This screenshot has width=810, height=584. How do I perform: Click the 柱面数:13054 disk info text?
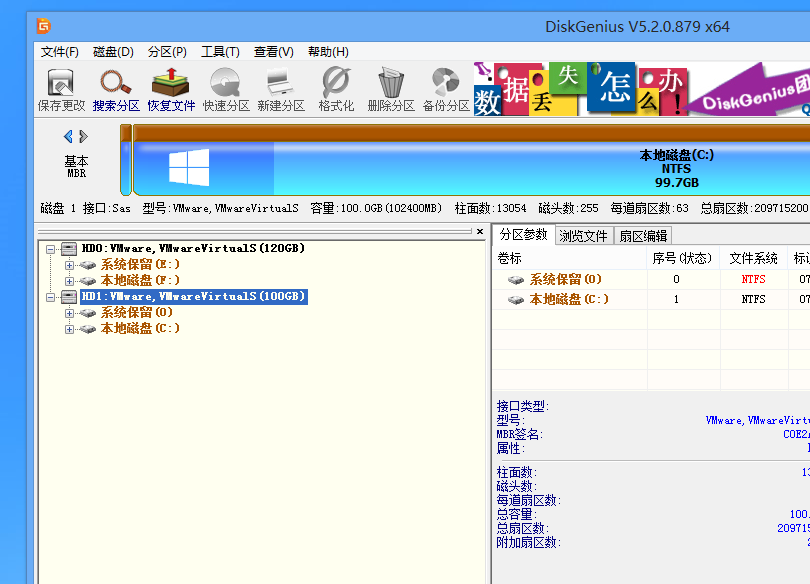(x=490, y=209)
